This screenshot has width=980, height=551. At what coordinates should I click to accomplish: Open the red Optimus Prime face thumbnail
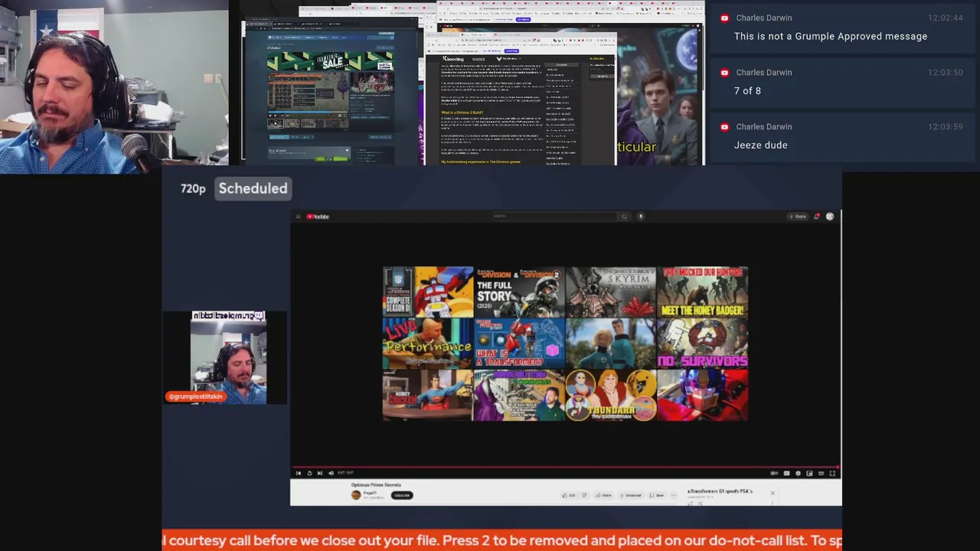coord(702,395)
